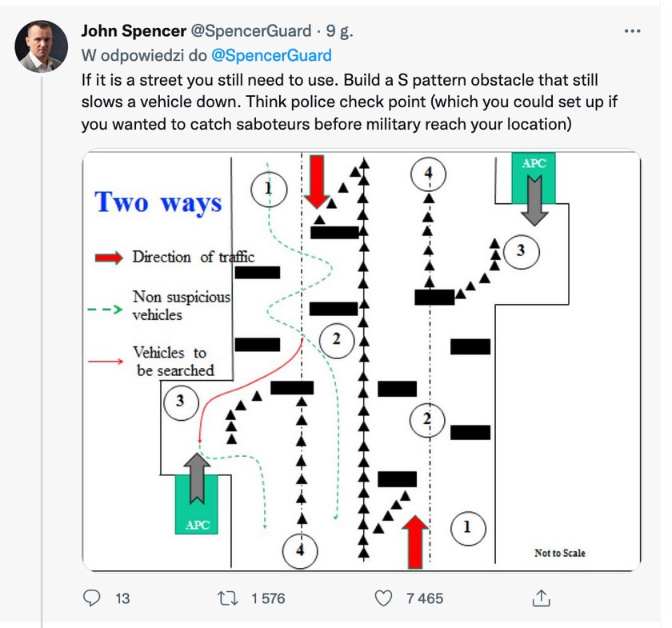This screenshot has width=672, height=628.
Task: Click the "Not to Scale" label in image
Action: point(560,553)
